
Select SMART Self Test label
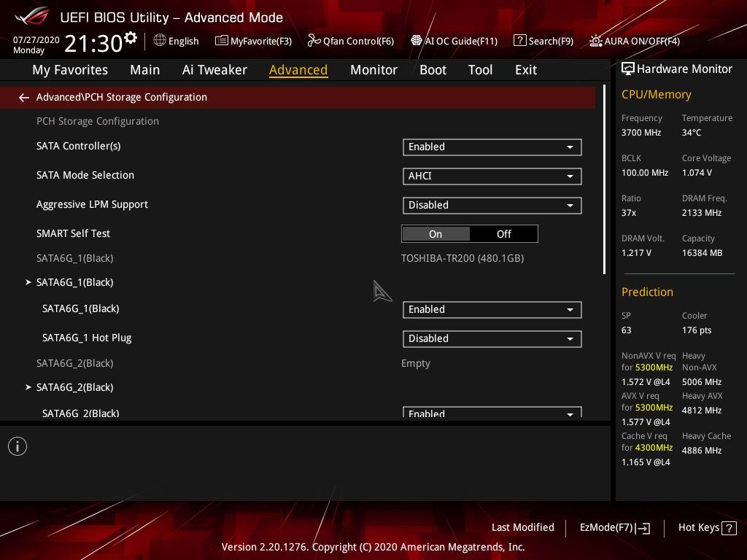click(x=73, y=233)
